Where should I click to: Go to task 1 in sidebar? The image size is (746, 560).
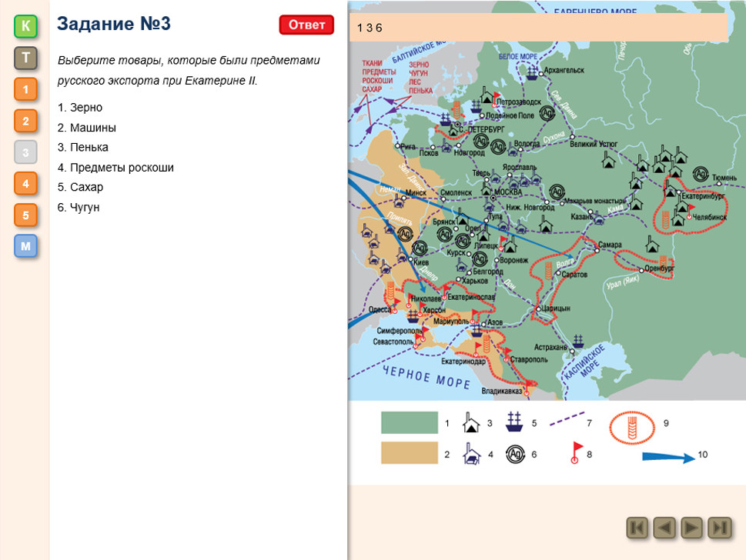[x=25, y=90]
